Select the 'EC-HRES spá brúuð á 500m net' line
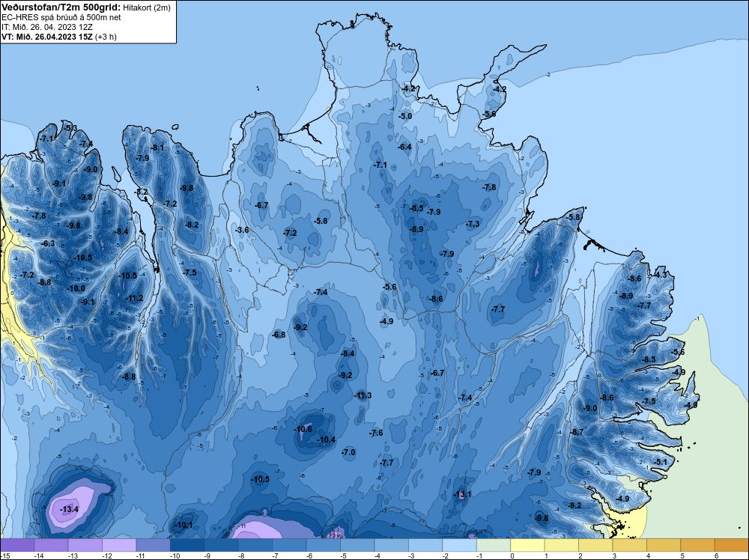 pyautogui.click(x=61, y=17)
